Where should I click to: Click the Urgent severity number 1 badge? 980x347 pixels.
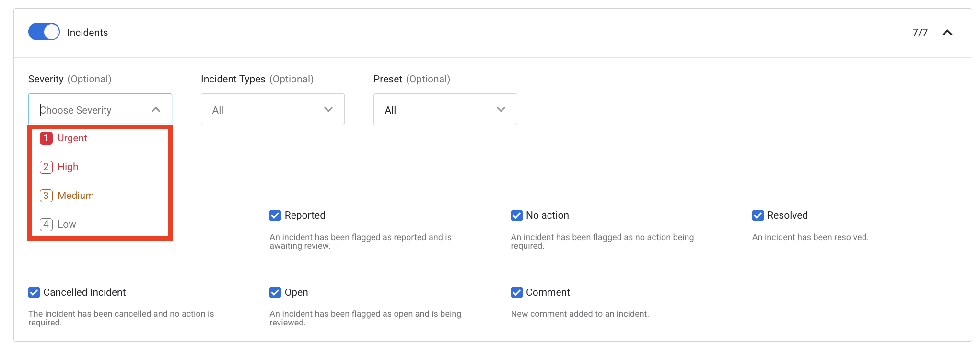pos(46,139)
